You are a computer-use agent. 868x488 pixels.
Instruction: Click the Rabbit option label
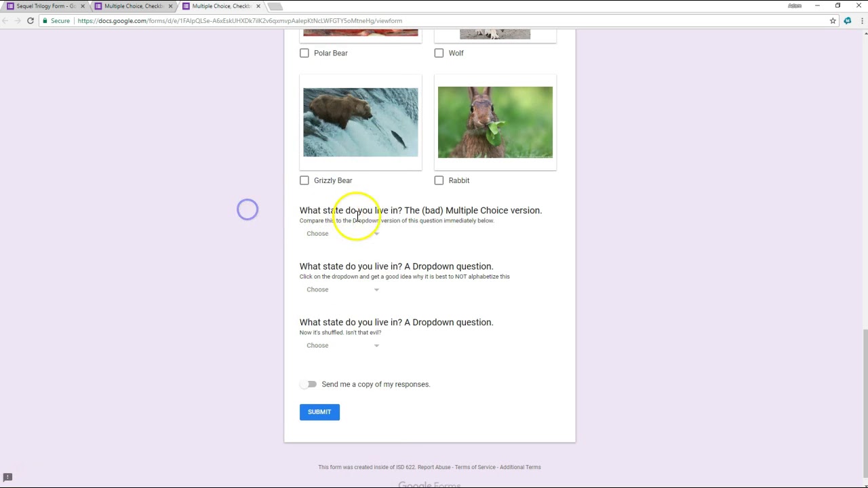pyautogui.click(x=459, y=180)
